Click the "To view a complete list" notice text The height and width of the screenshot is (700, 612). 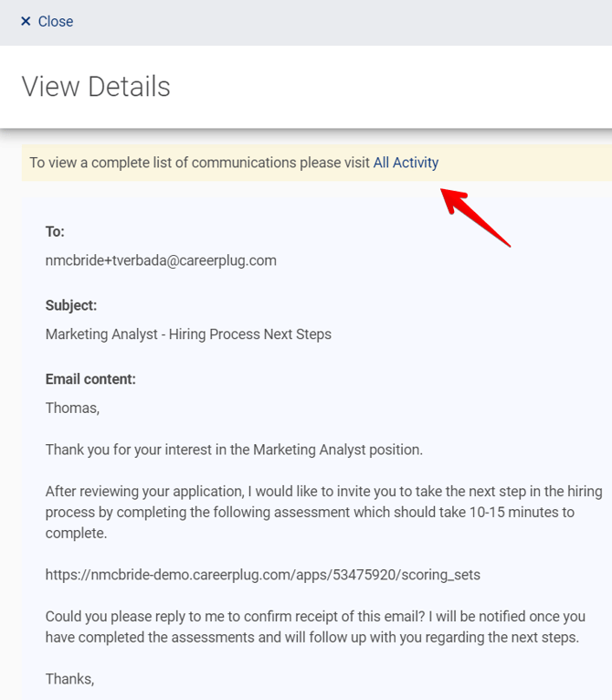click(x=200, y=163)
